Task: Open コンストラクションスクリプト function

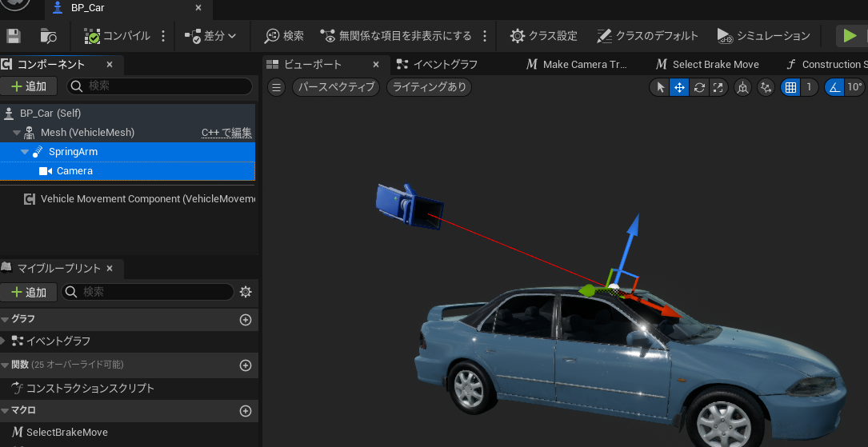Action: pyautogui.click(x=90, y=389)
